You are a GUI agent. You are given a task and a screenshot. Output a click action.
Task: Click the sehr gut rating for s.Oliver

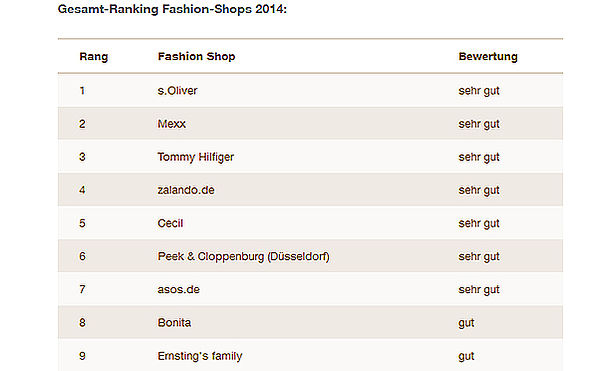pyautogui.click(x=479, y=91)
